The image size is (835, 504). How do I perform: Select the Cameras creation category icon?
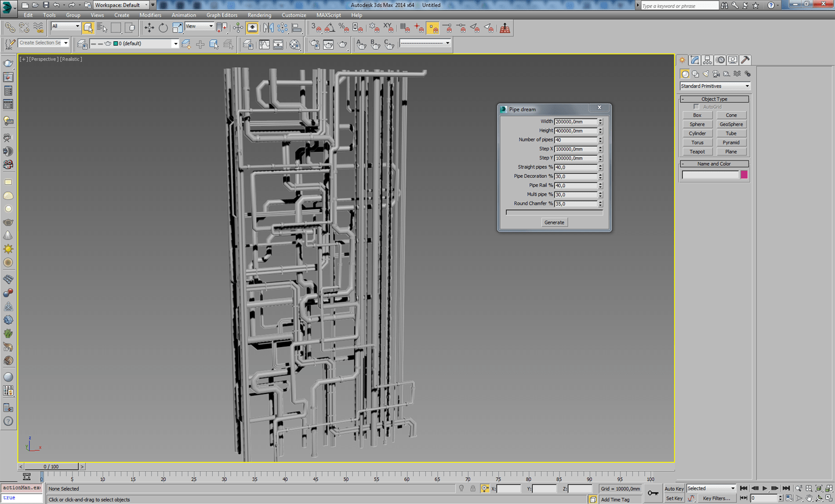tap(715, 74)
